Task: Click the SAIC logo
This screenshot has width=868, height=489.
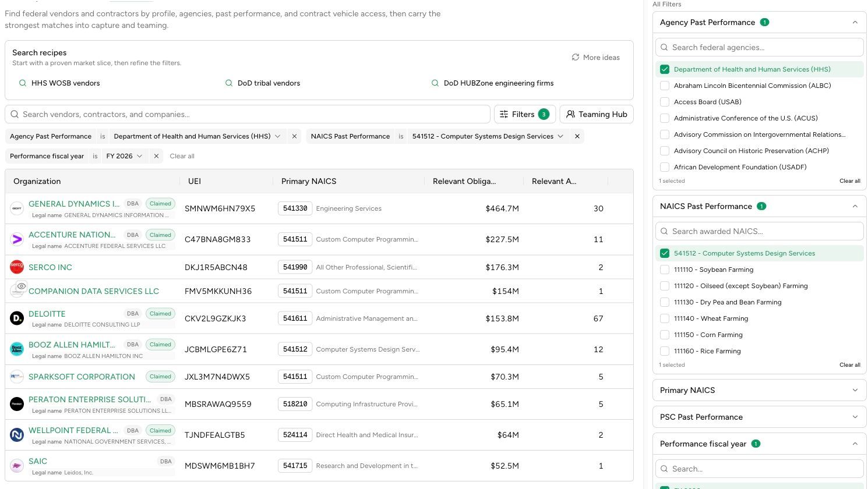Action: point(17,466)
